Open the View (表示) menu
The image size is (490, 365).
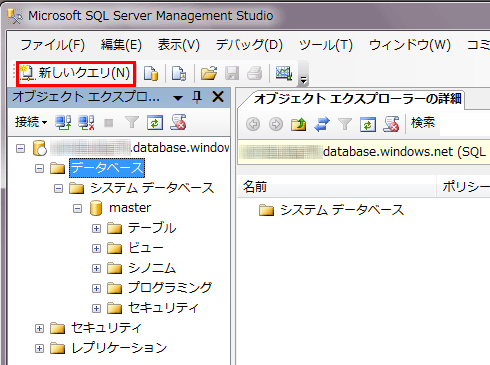[x=179, y=45]
